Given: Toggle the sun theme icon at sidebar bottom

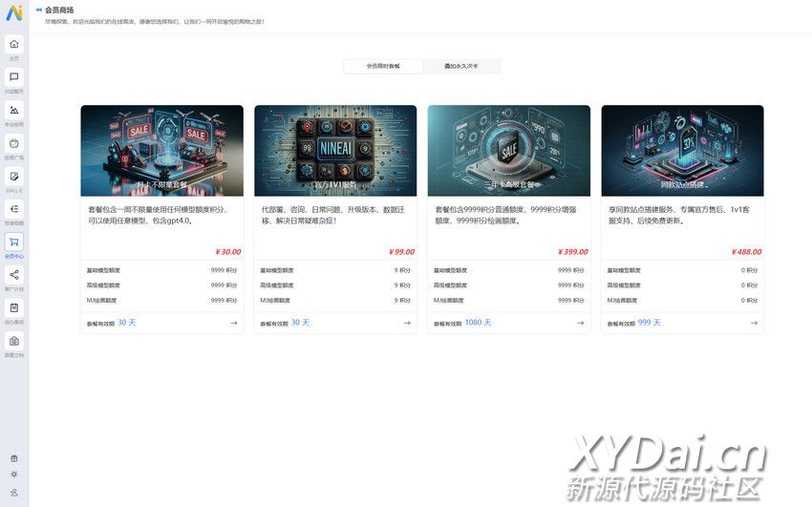Looking at the screenshot, I should (14, 475).
